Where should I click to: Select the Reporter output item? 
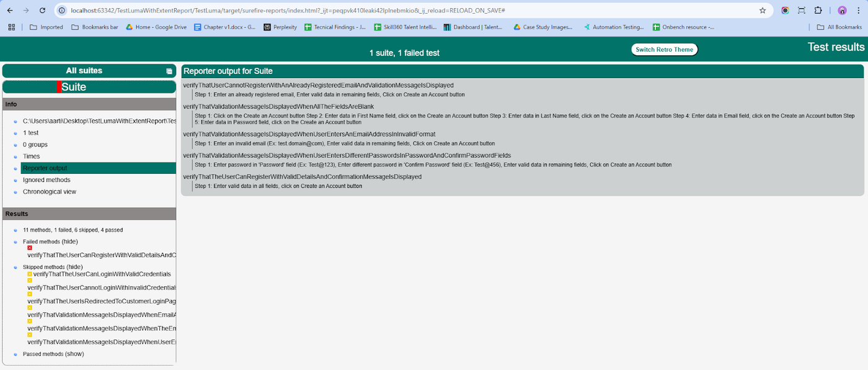pos(99,168)
